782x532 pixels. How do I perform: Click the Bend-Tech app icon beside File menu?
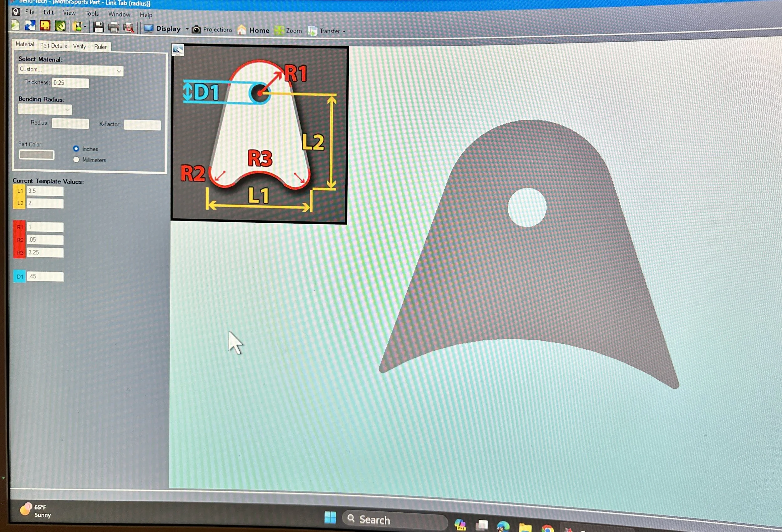pyautogui.click(x=16, y=12)
